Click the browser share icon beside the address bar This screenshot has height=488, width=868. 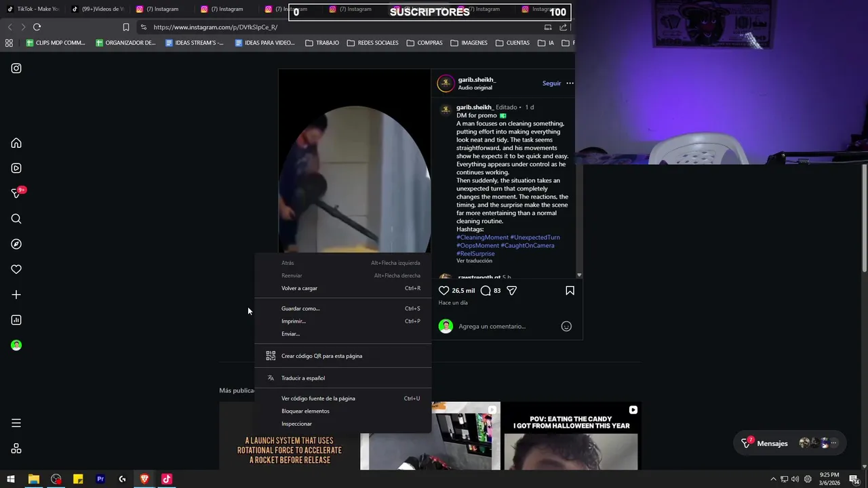pyautogui.click(x=563, y=27)
